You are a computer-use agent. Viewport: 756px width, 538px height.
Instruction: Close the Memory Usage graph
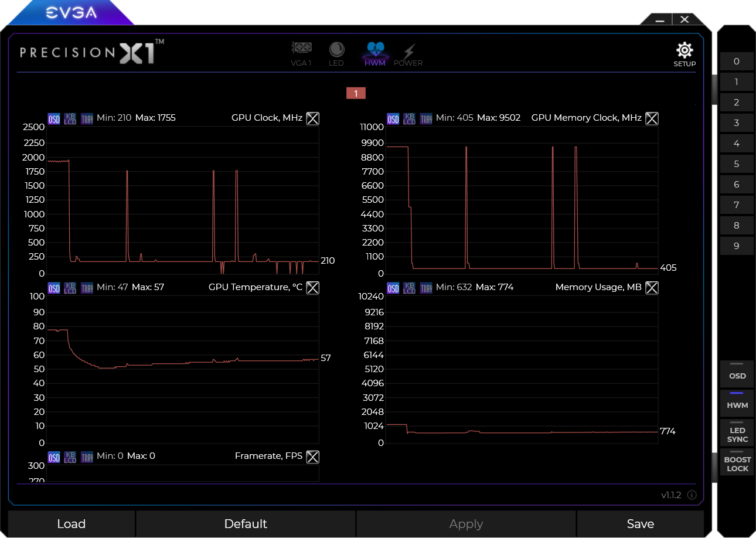(652, 287)
